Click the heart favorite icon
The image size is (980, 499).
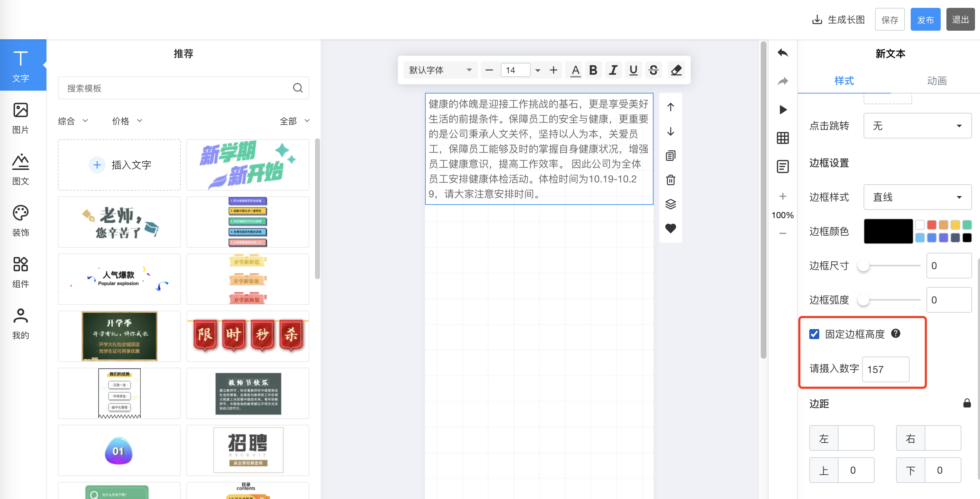pyautogui.click(x=670, y=228)
